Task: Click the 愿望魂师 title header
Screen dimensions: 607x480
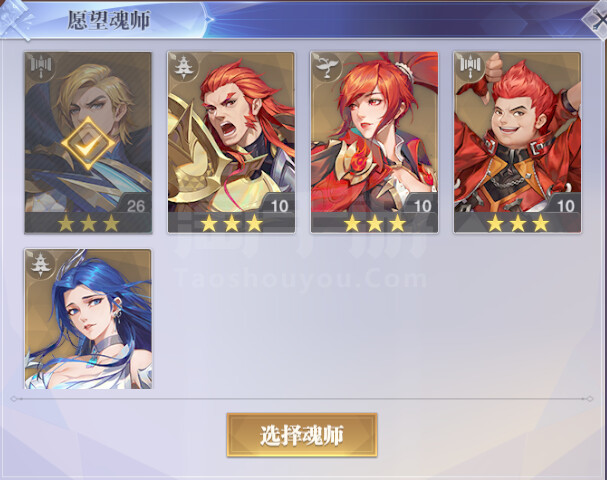Action: [108, 21]
